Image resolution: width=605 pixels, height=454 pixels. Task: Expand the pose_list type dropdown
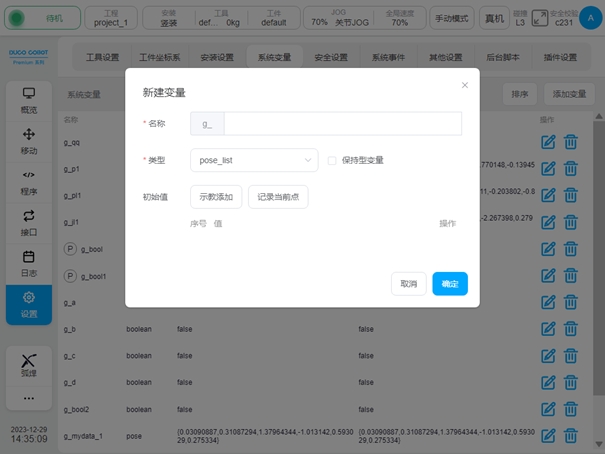[x=254, y=160]
